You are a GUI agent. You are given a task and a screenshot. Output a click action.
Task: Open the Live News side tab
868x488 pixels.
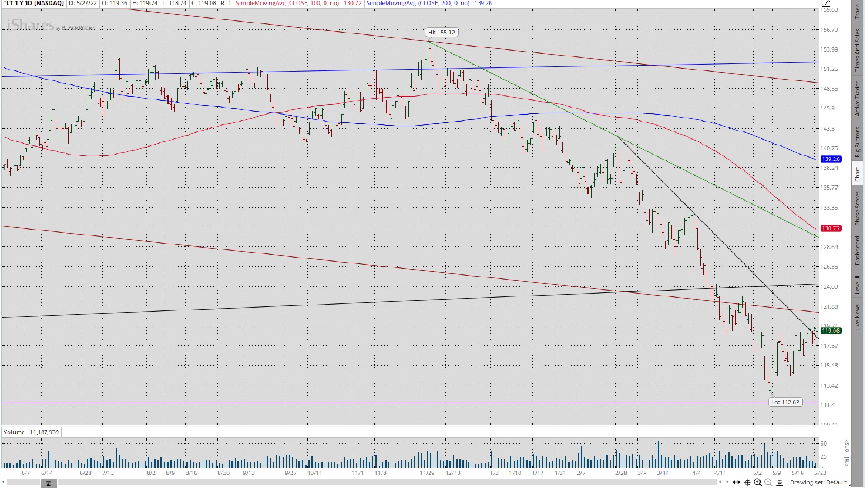[x=857, y=316]
